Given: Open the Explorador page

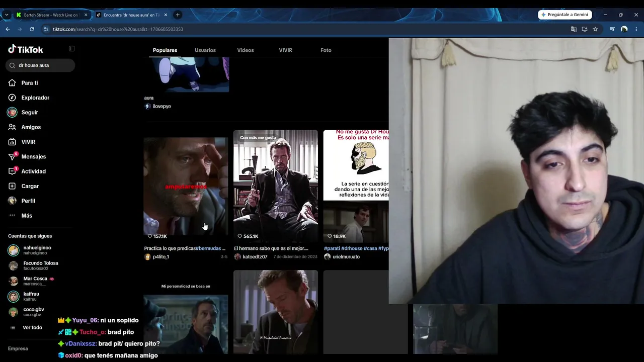Looking at the screenshot, I should pos(35,98).
